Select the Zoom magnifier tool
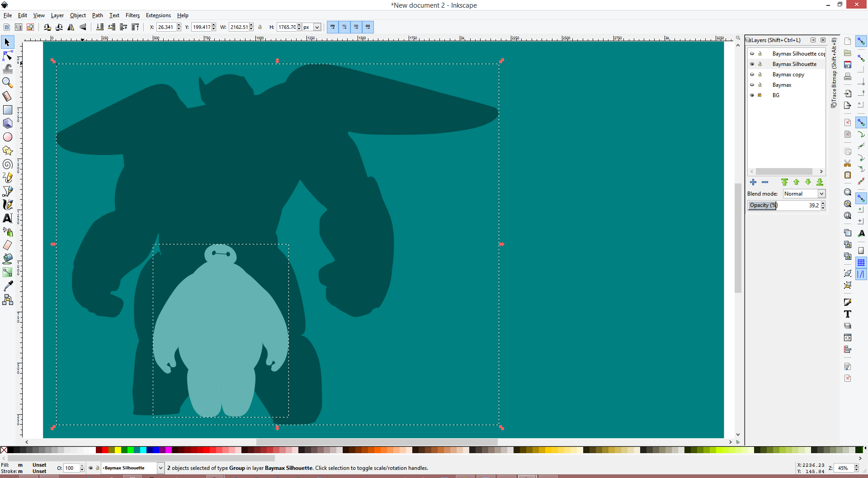This screenshot has width=868, height=478. coord(7,83)
